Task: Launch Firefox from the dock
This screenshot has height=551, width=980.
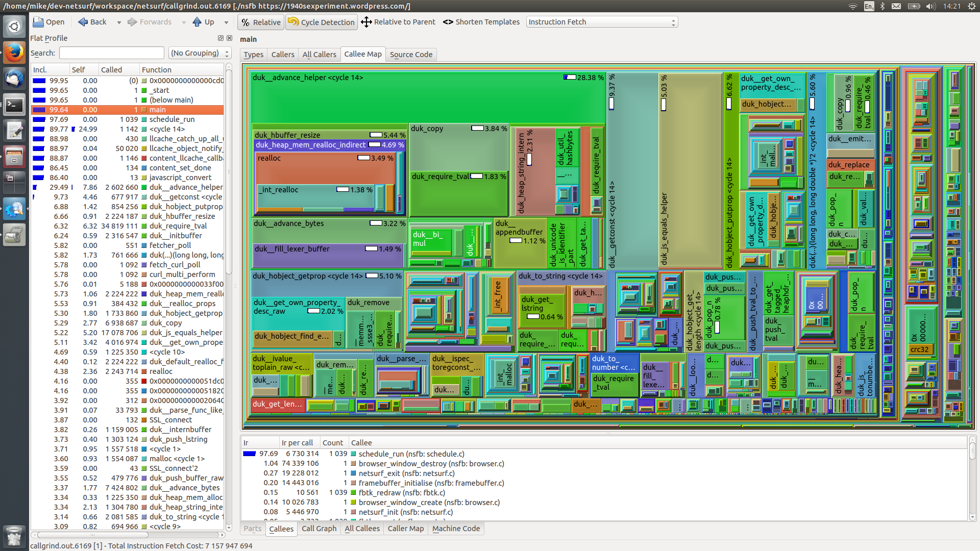Action: pyautogui.click(x=14, y=52)
